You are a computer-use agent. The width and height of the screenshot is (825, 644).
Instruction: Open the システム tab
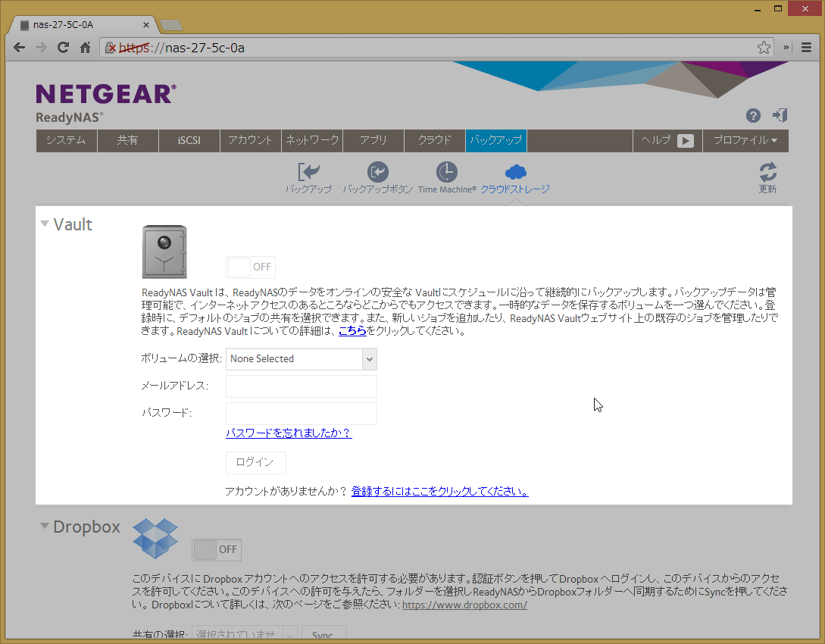tap(66, 141)
